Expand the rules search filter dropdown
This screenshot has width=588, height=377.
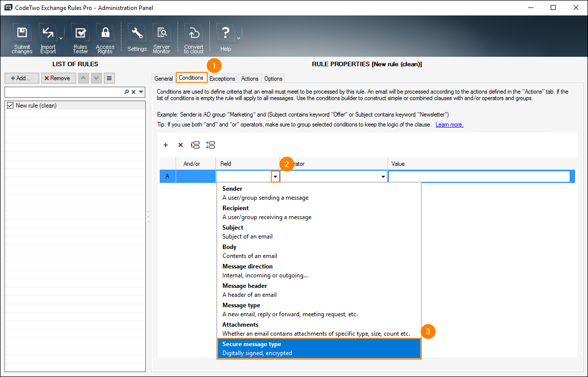(141, 92)
